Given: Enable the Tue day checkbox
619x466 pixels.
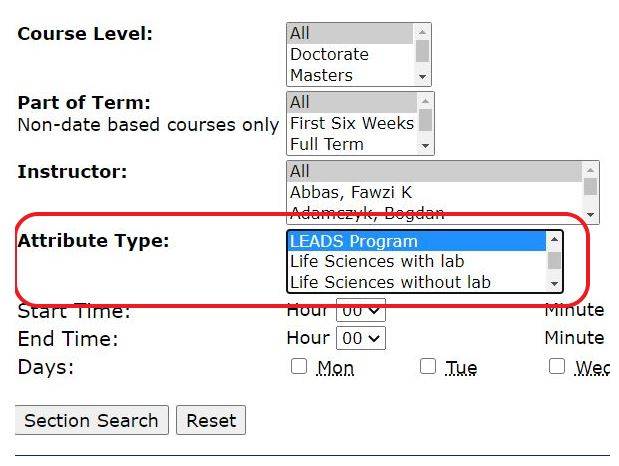Looking at the screenshot, I should pos(428,366).
